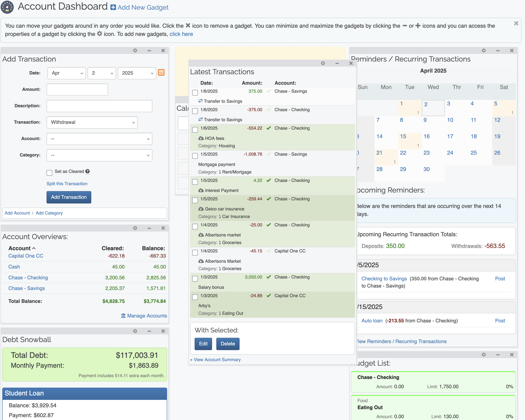Enable the Set as Cleared checkbox

coord(49,173)
